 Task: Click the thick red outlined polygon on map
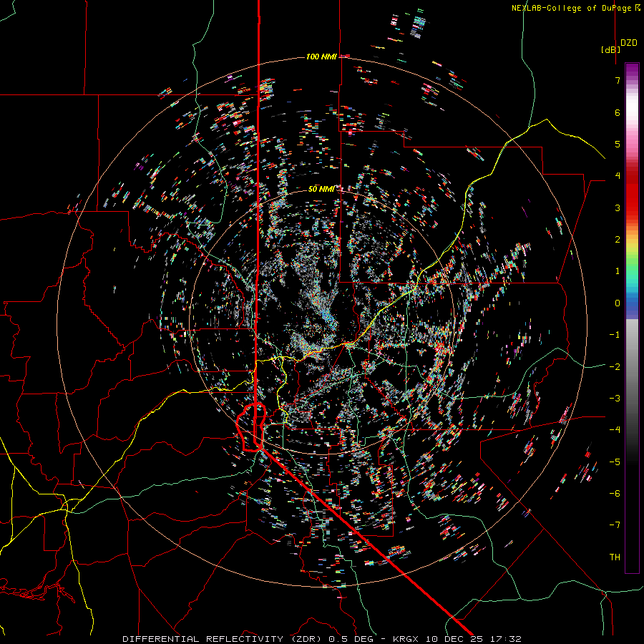[x=251, y=427]
